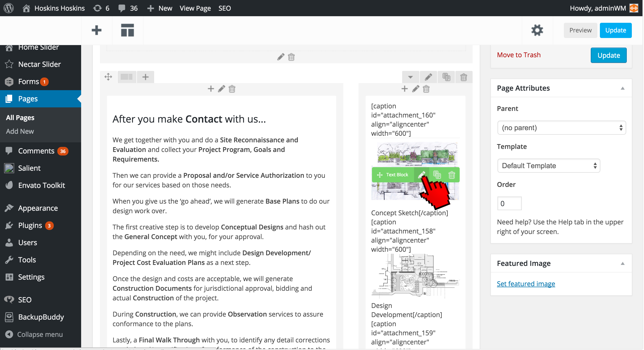The image size is (644, 350).
Task: Open the Parent page dropdown
Action: tap(561, 128)
